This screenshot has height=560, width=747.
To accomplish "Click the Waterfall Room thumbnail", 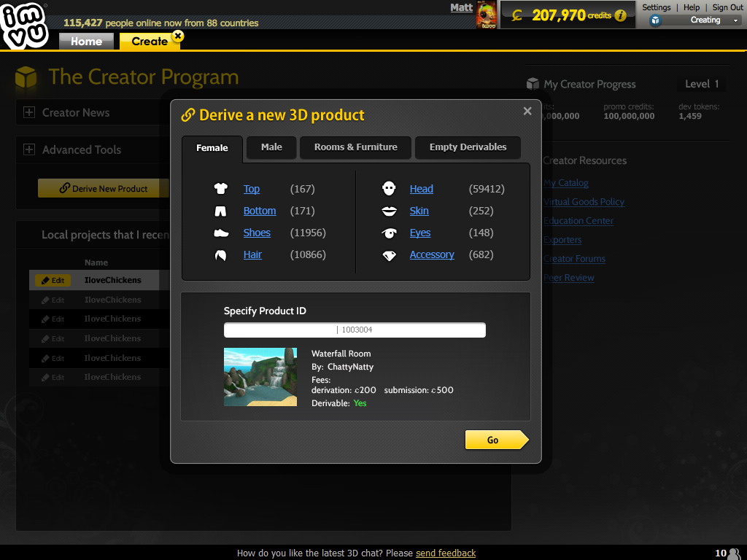I will 260,377.
